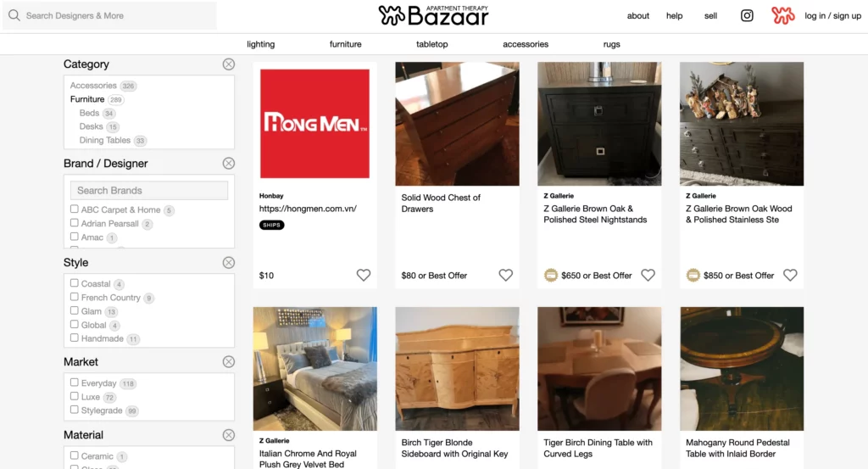868x469 pixels.
Task: Collapse the Brand / Designer filter section
Action: pos(229,164)
